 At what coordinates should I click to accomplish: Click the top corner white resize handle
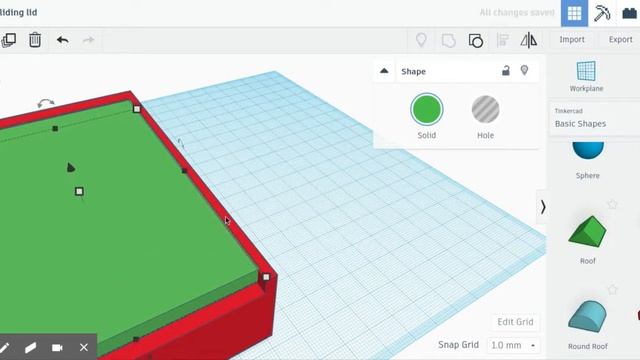coord(137,109)
